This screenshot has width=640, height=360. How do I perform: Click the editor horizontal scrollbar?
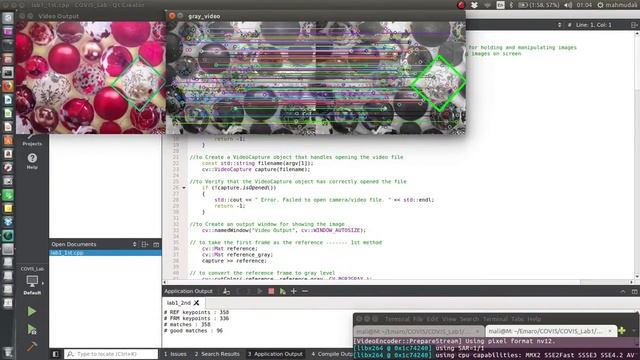tap(398, 282)
